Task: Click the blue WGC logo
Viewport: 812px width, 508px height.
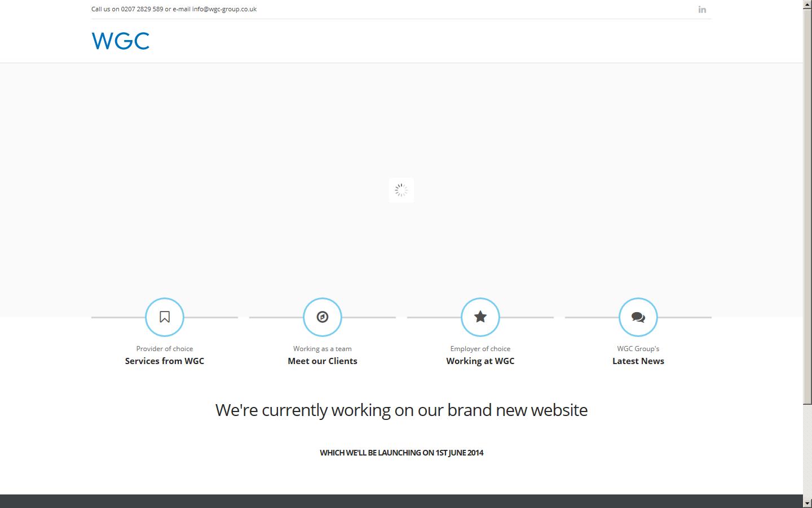Action: coord(120,40)
